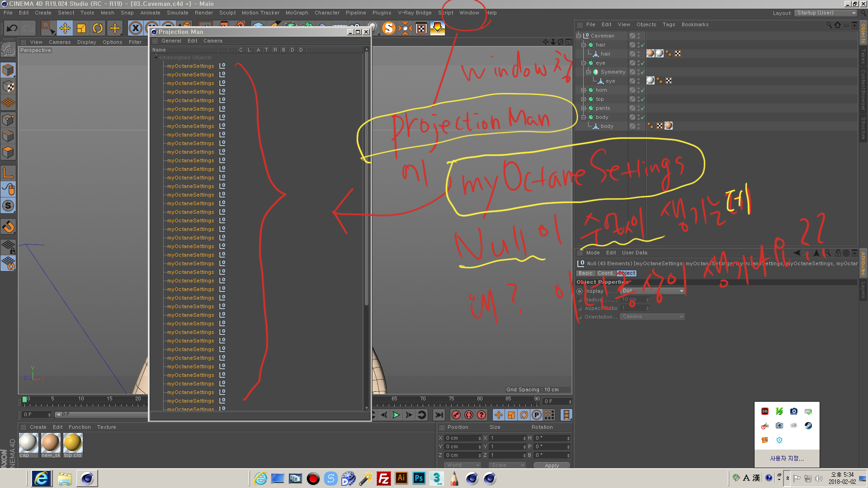Switch to the Basic tab in Attributes

585,273
